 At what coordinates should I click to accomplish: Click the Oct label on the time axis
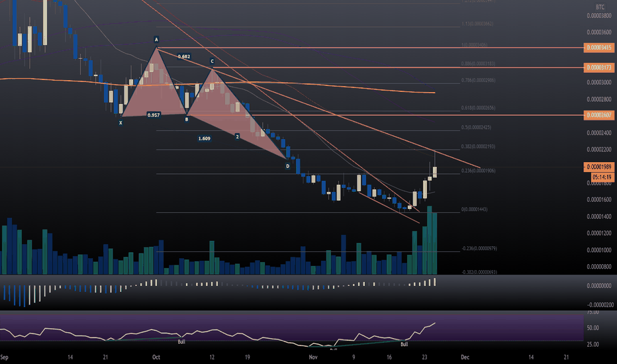156,357
